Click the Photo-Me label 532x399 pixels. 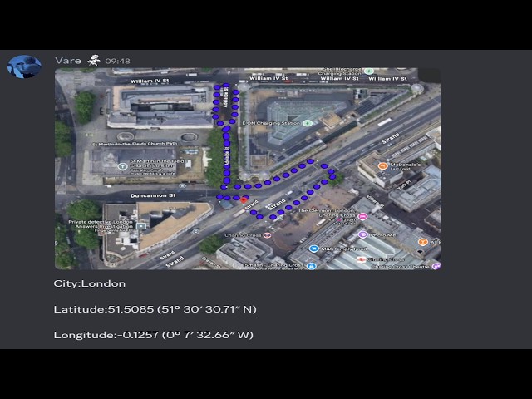click(382, 234)
